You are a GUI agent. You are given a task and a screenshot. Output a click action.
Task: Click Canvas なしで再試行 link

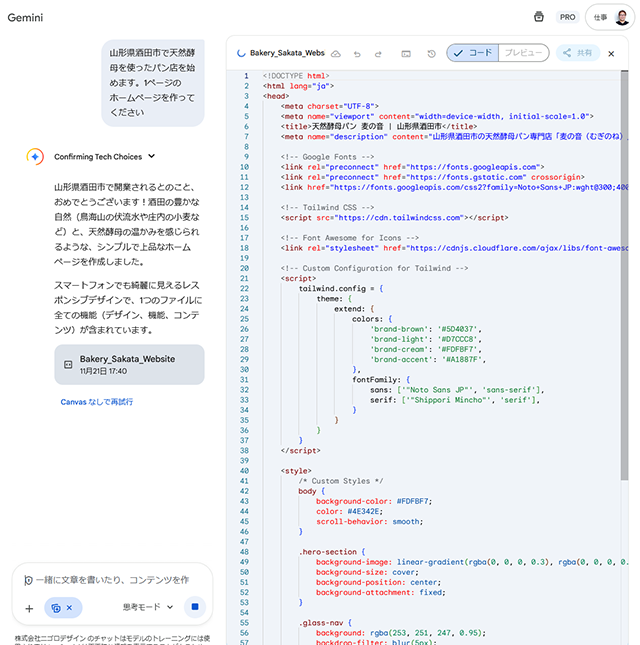(97, 402)
